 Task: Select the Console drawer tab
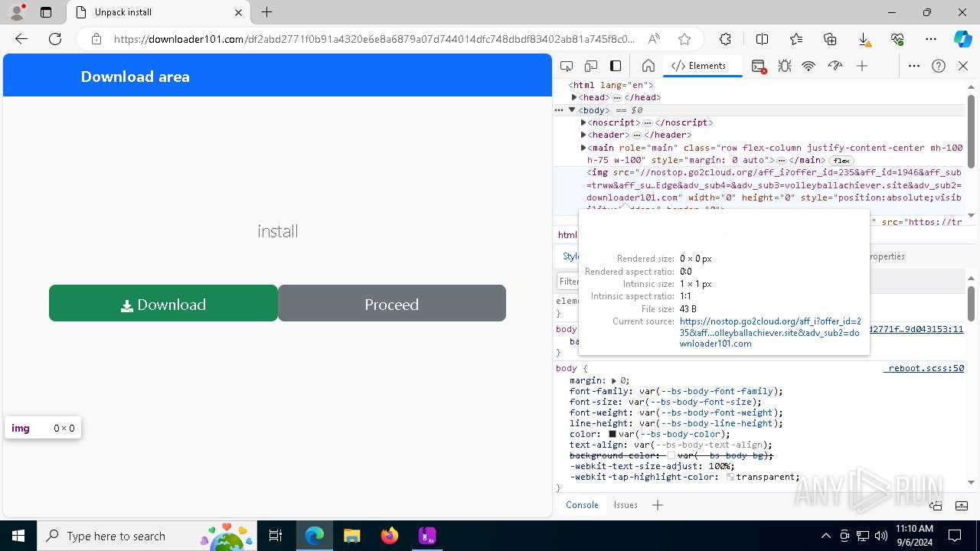pos(582,504)
